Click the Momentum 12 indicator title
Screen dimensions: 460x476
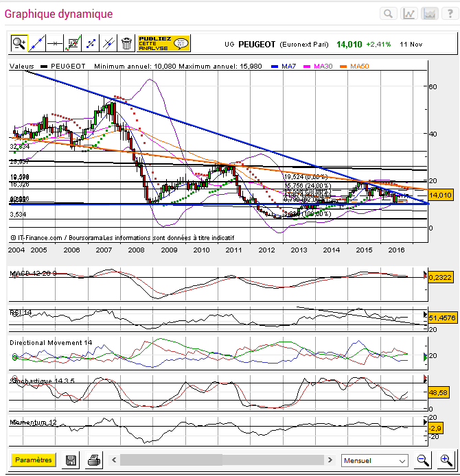pyautogui.click(x=33, y=423)
